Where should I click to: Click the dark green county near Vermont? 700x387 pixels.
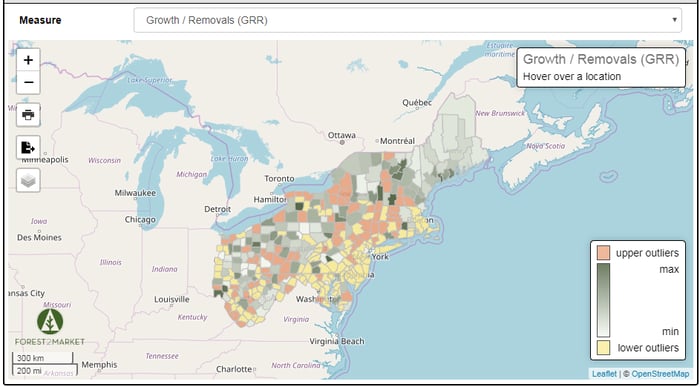click(x=396, y=170)
